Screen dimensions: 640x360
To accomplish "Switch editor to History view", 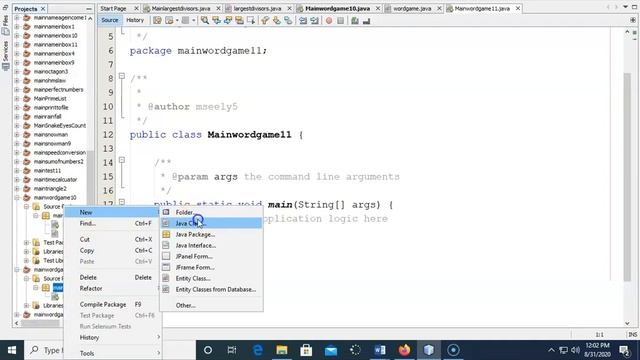I will (135, 20).
